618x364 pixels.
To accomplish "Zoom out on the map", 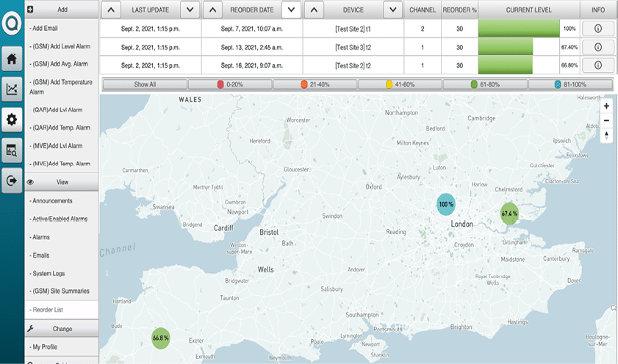I will (x=606, y=120).
